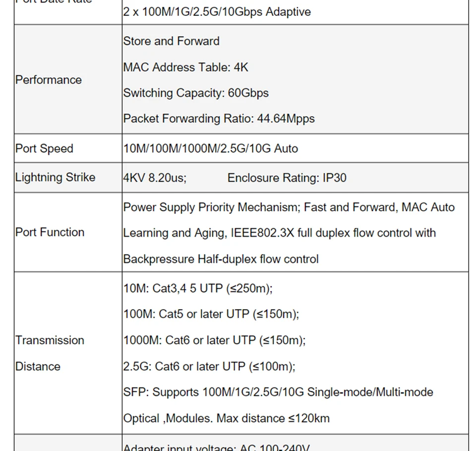Screen dimensions: 476x451
Task: Click the Store and Forward text
Action: pos(171,41)
